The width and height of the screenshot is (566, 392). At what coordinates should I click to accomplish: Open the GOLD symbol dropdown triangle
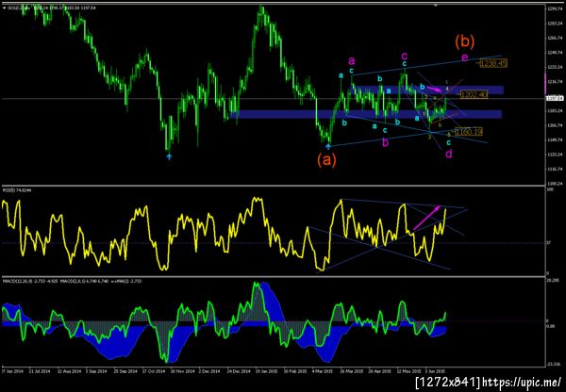[4, 8]
